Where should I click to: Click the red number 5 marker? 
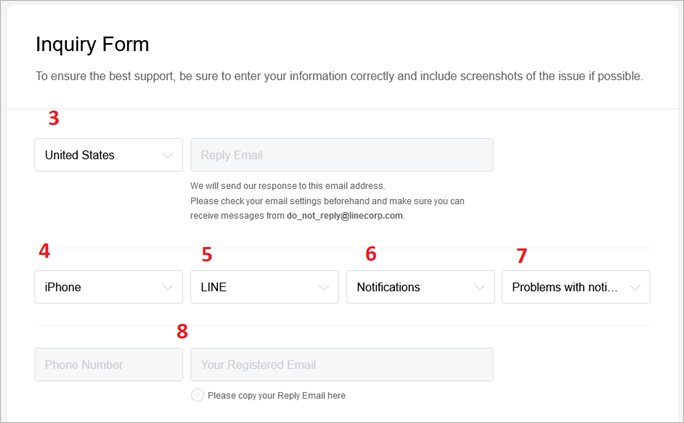click(x=207, y=254)
